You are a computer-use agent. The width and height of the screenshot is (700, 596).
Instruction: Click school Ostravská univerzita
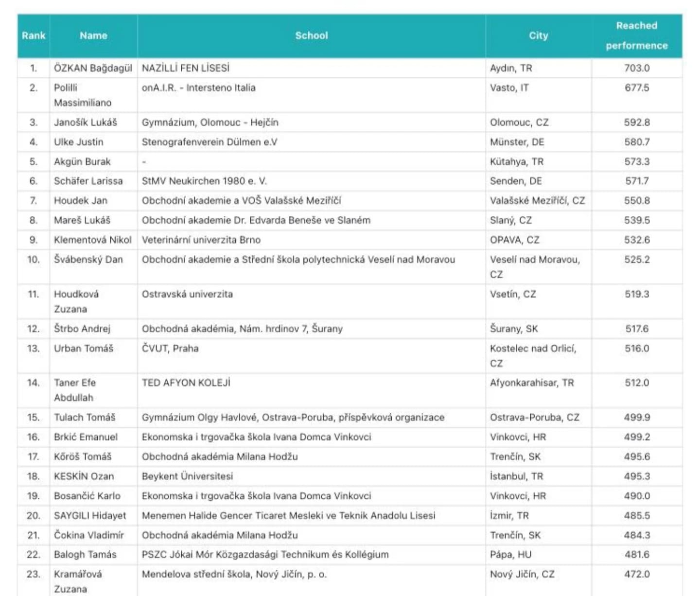187,294
